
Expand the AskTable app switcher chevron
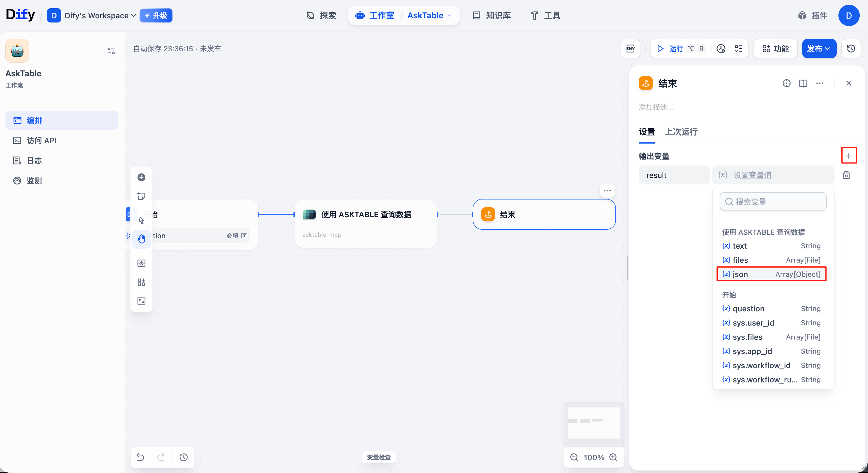tap(449, 15)
